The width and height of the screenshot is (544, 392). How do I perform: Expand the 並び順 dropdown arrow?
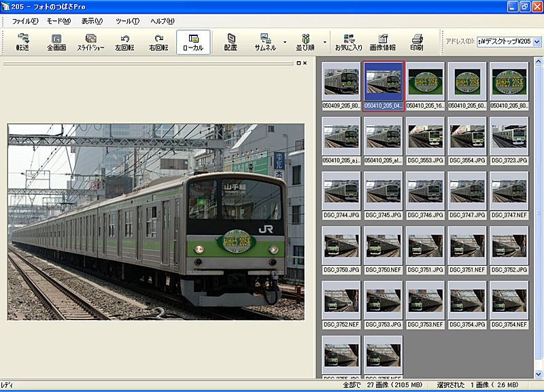(x=325, y=42)
